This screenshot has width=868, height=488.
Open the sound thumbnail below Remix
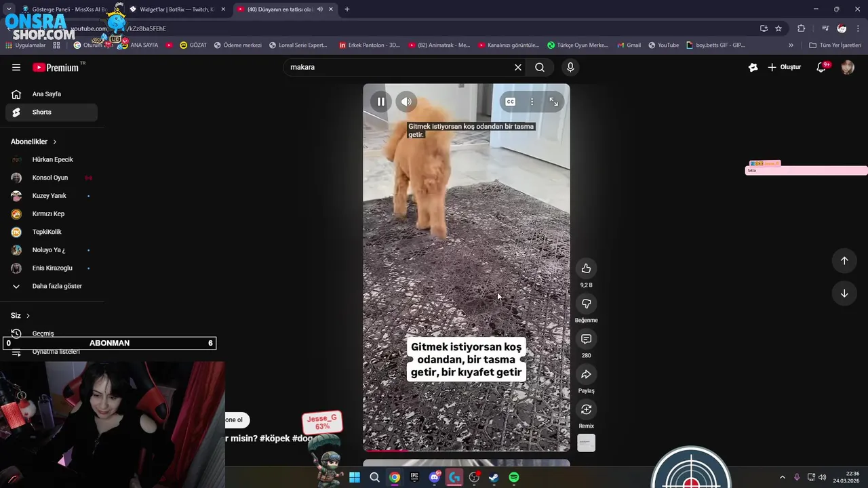pos(587,443)
